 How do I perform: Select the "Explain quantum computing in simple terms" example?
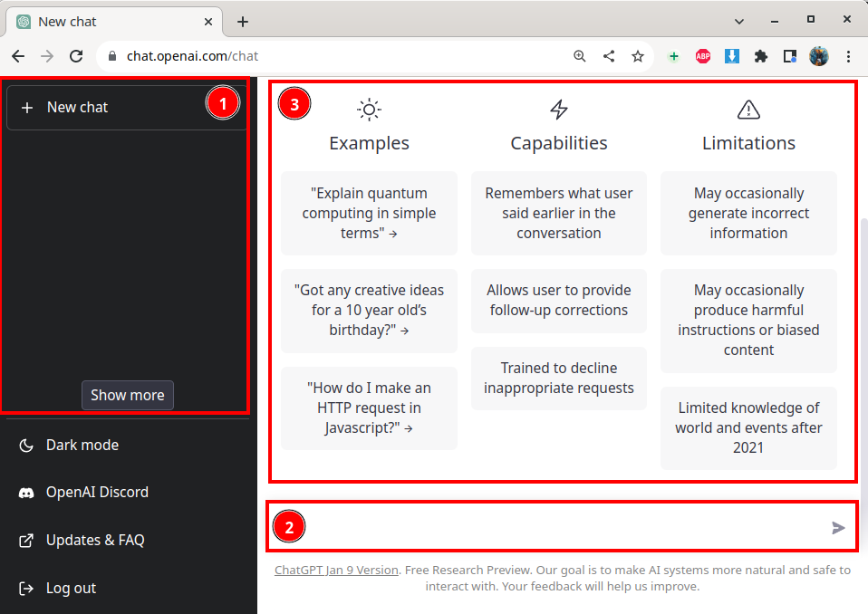(369, 213)
